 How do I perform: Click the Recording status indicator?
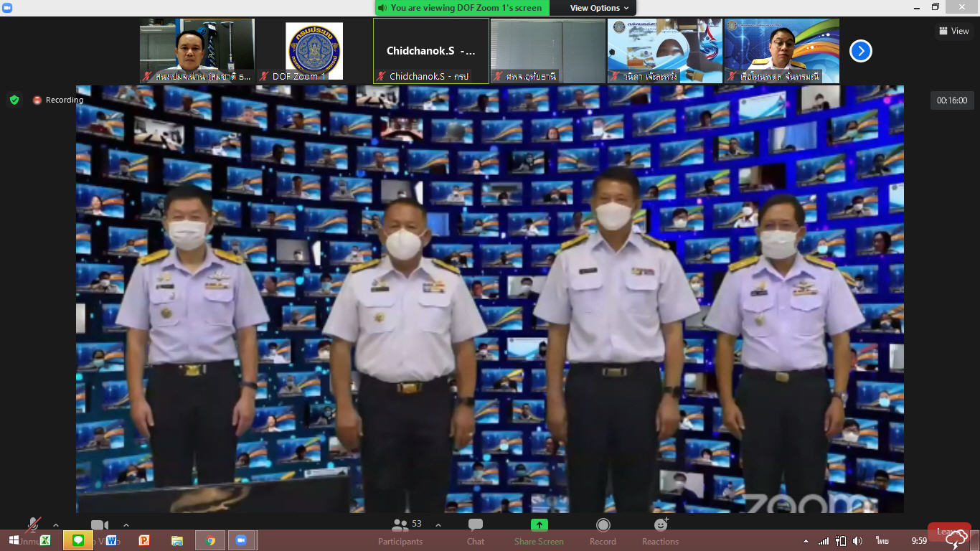[x=58, y=100]
